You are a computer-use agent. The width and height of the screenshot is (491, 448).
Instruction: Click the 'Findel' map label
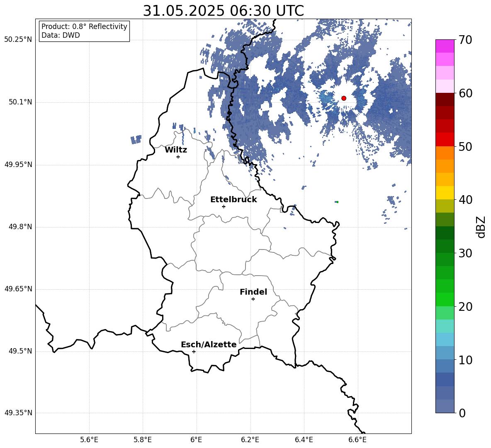[x=253, y=292]
